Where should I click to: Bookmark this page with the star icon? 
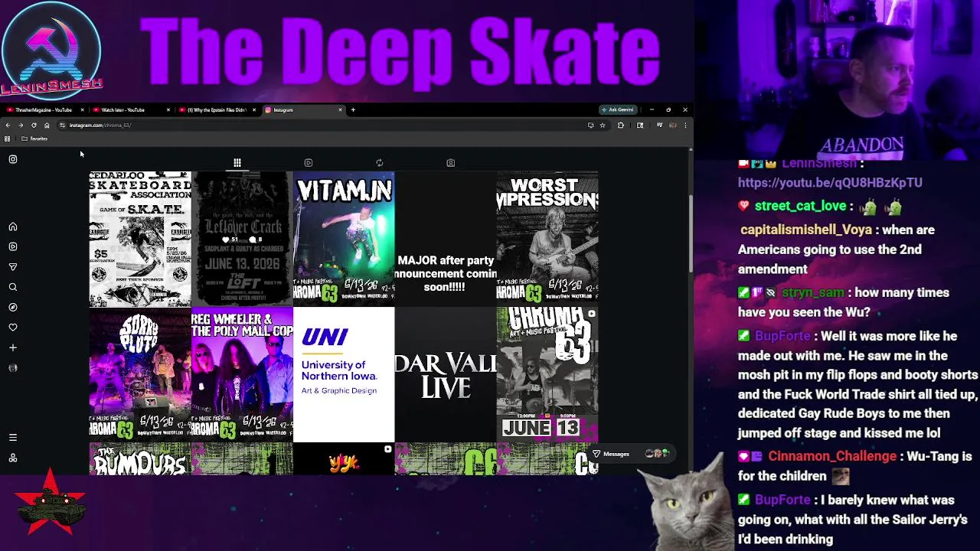click(x=603, y=125)
